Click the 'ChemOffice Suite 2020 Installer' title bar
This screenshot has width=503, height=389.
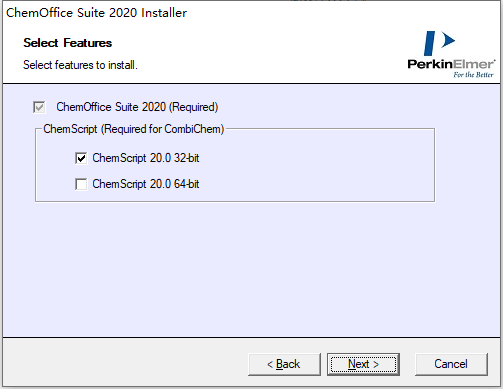(x=97, y=13)
